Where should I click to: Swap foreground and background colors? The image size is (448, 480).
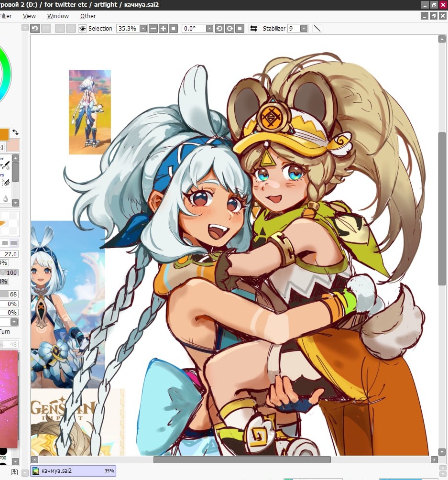15,132
